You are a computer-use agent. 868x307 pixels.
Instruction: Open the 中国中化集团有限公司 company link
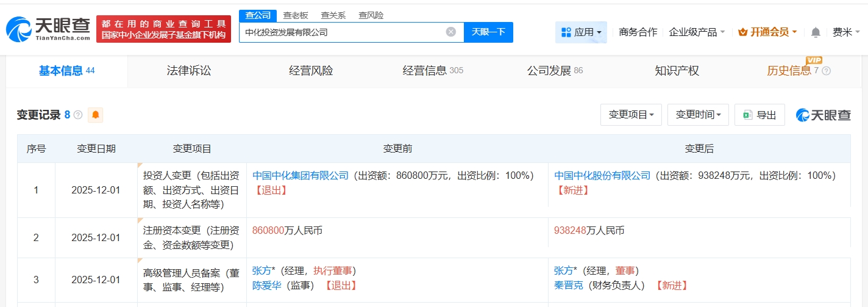coord(301,175)
